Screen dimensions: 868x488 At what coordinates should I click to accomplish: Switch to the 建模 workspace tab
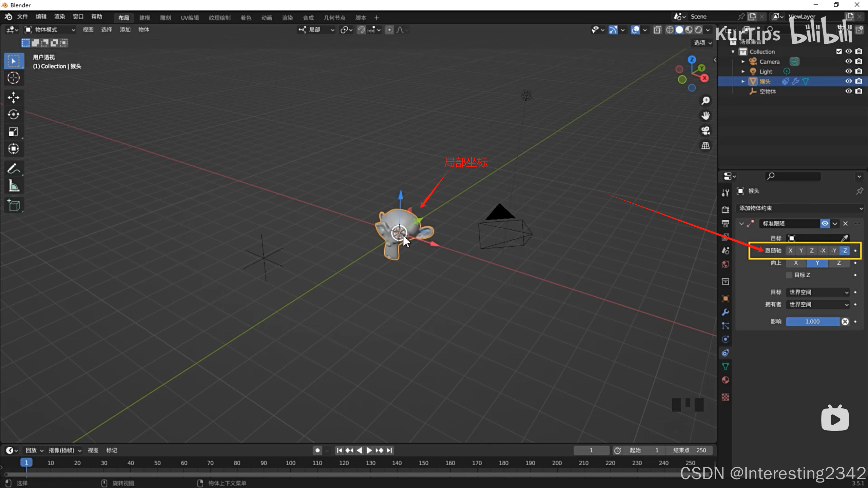144,18
